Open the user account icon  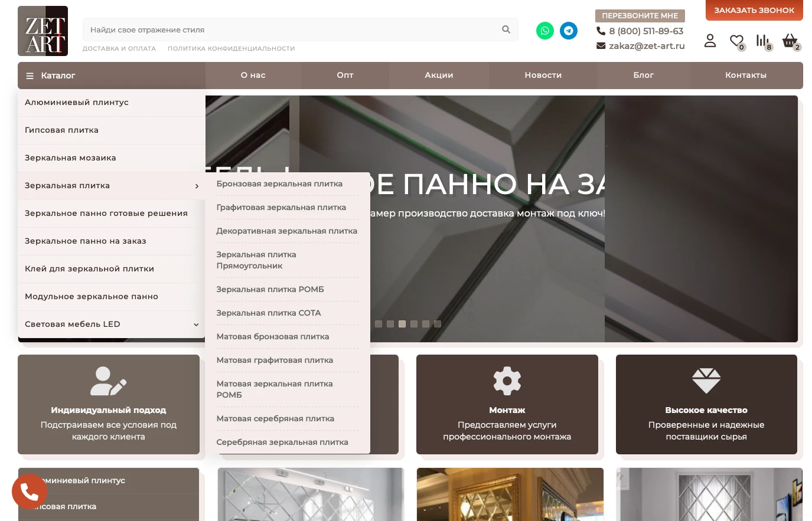point(710,41)
